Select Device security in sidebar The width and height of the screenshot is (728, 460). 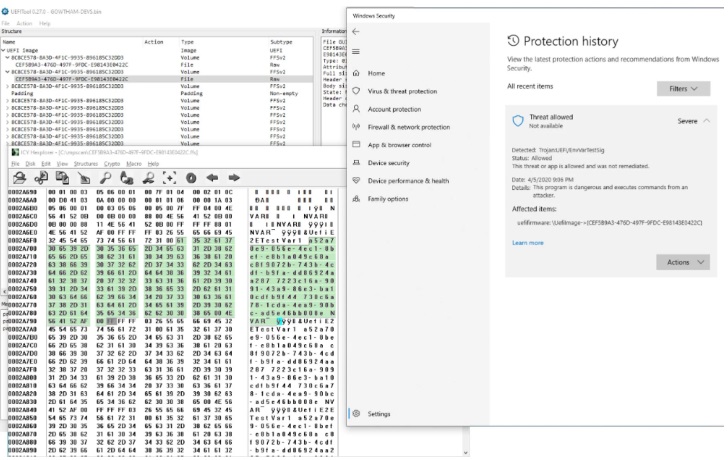pyautogui.click(x=388, y=163)
